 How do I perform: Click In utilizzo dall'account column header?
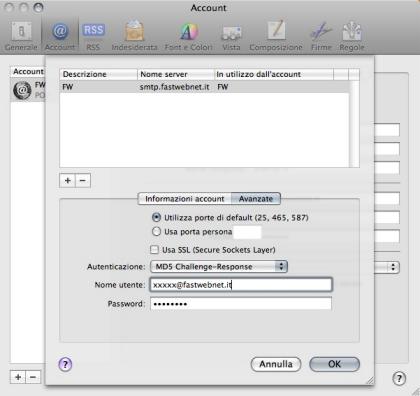pos(274,74)
